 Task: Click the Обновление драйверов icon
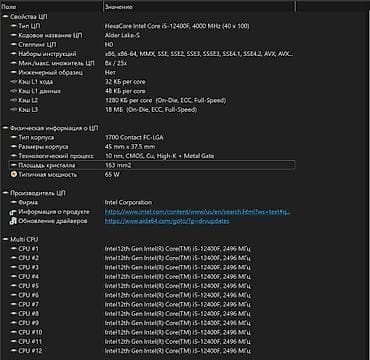coord(14,221)
